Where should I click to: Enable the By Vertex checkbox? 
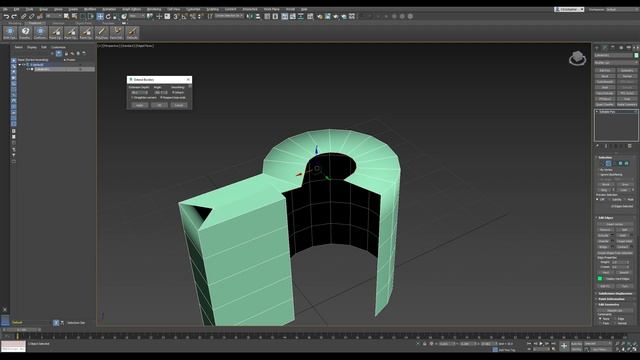(x=599, y=170)
